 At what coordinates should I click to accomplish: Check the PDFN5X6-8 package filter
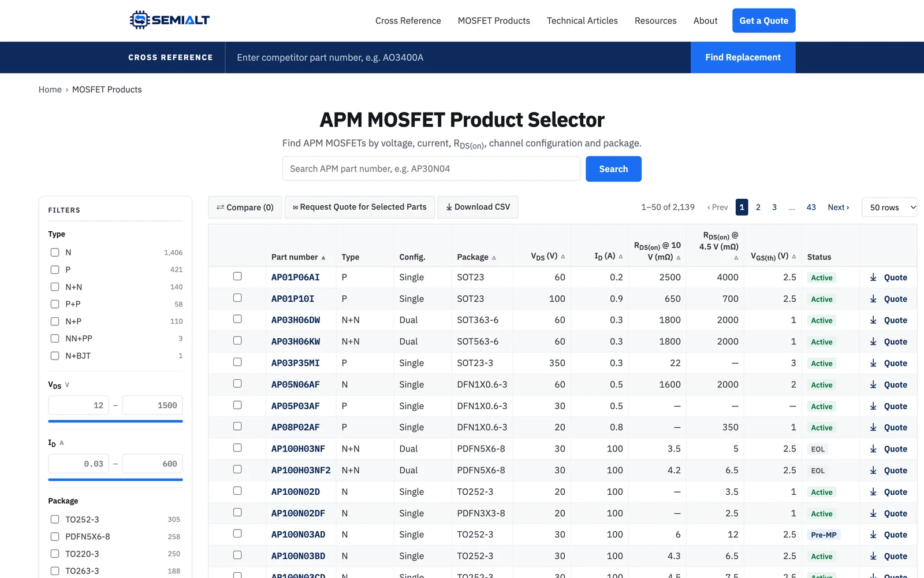coord(55,537)
